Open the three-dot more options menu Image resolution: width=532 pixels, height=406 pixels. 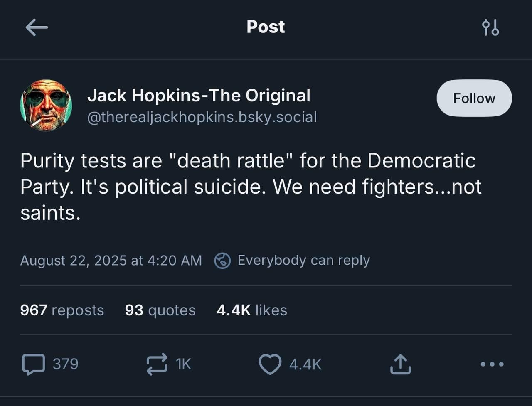(492, 364)
